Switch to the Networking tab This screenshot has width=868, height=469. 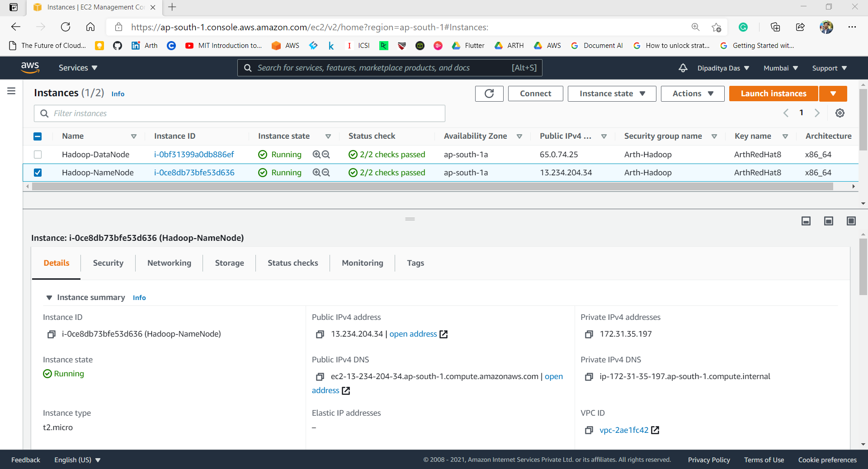[169, 263]
